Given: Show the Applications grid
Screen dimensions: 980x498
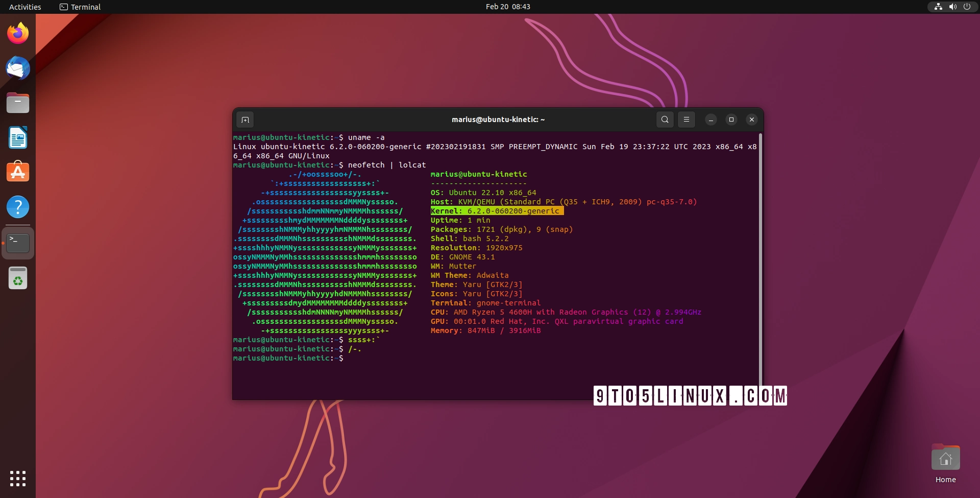Looking at the screenshot, I should 18,479.
